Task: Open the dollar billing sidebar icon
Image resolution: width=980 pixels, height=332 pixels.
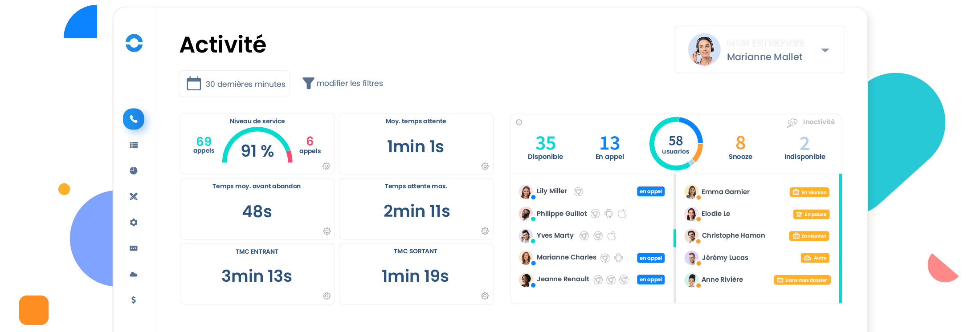Action: point(134,300)
